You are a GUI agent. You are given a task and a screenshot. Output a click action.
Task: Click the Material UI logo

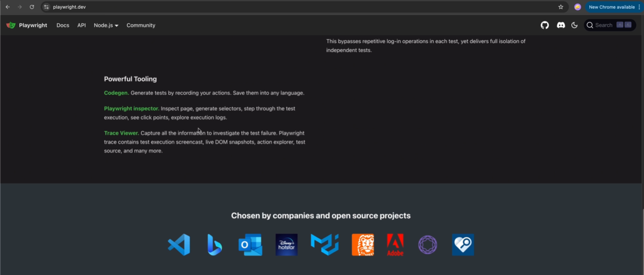pyautogui.click(x=324, y=245)
